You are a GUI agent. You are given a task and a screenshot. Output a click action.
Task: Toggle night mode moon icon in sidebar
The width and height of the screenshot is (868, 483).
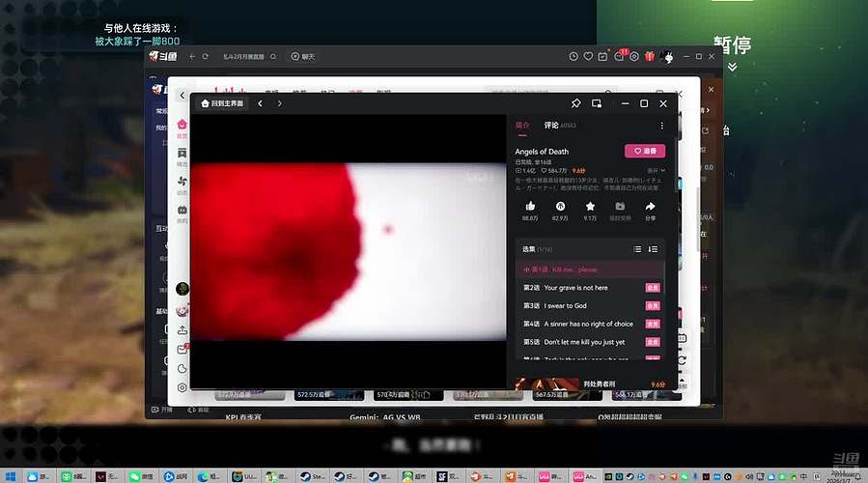tap(182, 368)
